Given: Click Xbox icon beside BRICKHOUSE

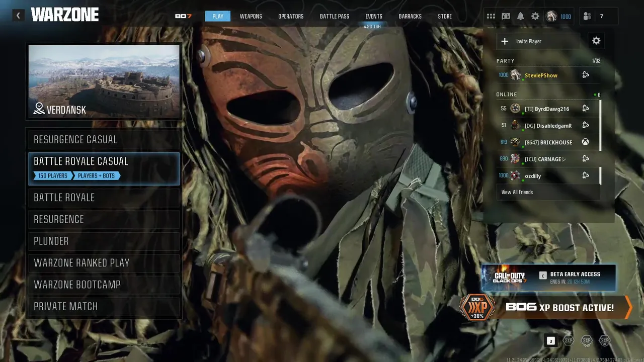Looking at the screenshot, I should click(x=586, y=142).
